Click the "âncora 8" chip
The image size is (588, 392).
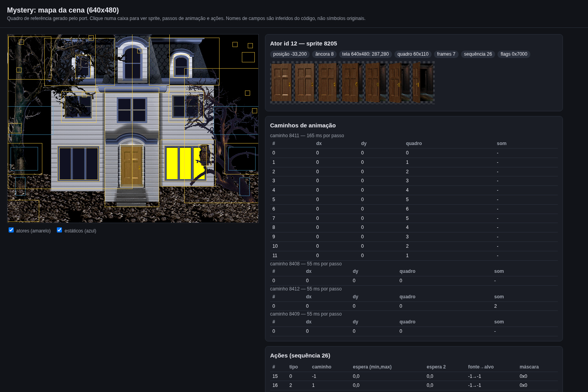[x=325, y=54]
